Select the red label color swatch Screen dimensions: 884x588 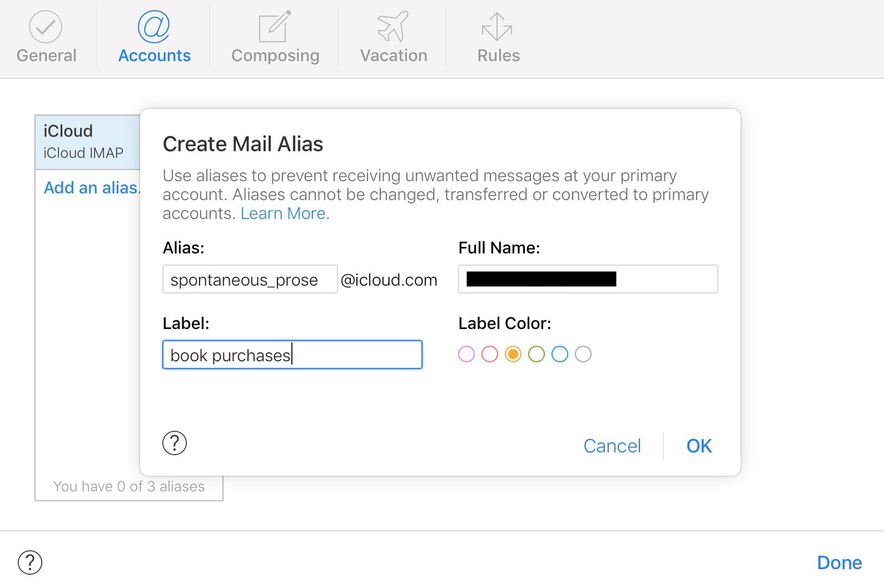490,354
